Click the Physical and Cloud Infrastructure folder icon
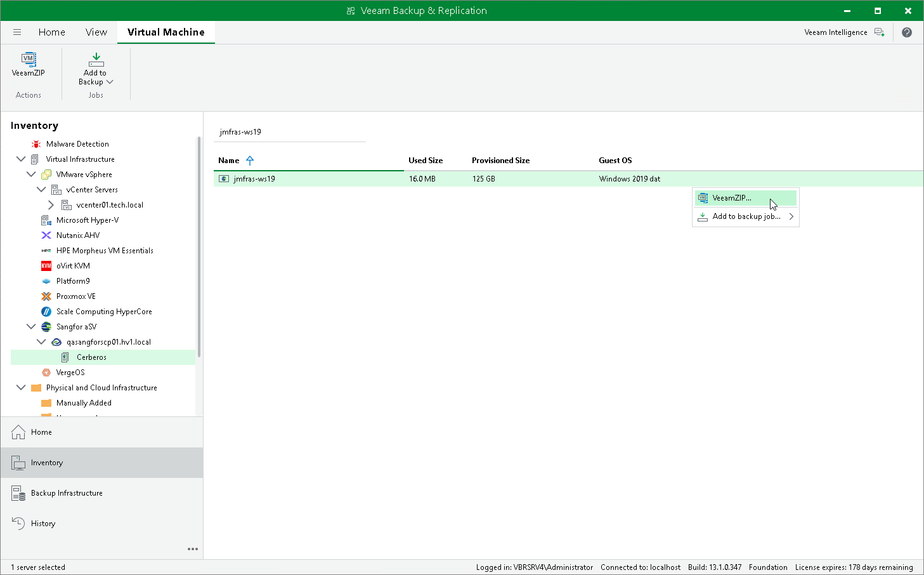924x575 pixels. (36, 388)
